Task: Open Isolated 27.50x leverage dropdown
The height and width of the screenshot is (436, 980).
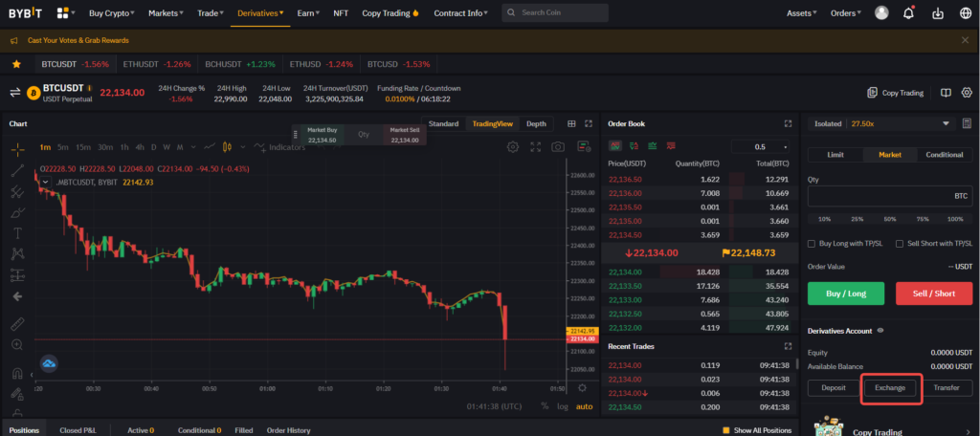Action: click(x=881, y=123)
